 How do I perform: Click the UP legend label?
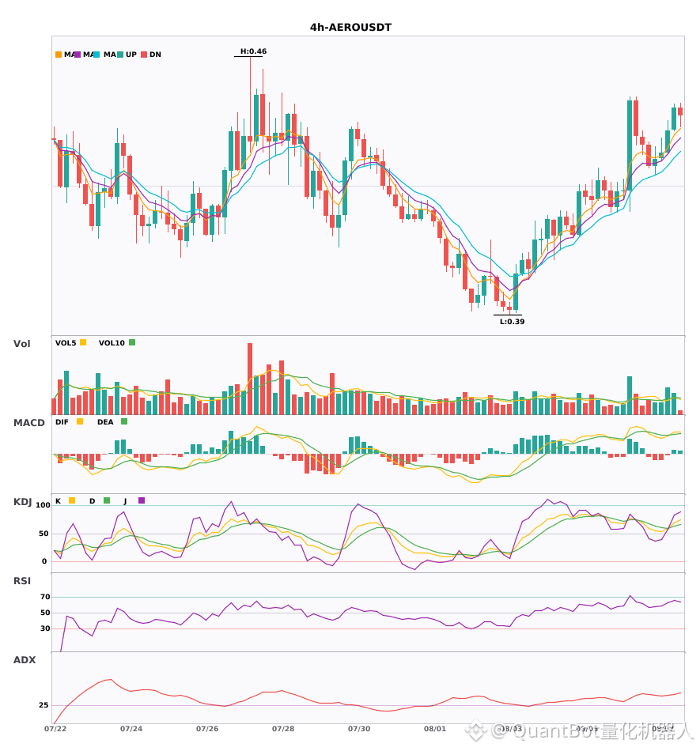(131, 55)
